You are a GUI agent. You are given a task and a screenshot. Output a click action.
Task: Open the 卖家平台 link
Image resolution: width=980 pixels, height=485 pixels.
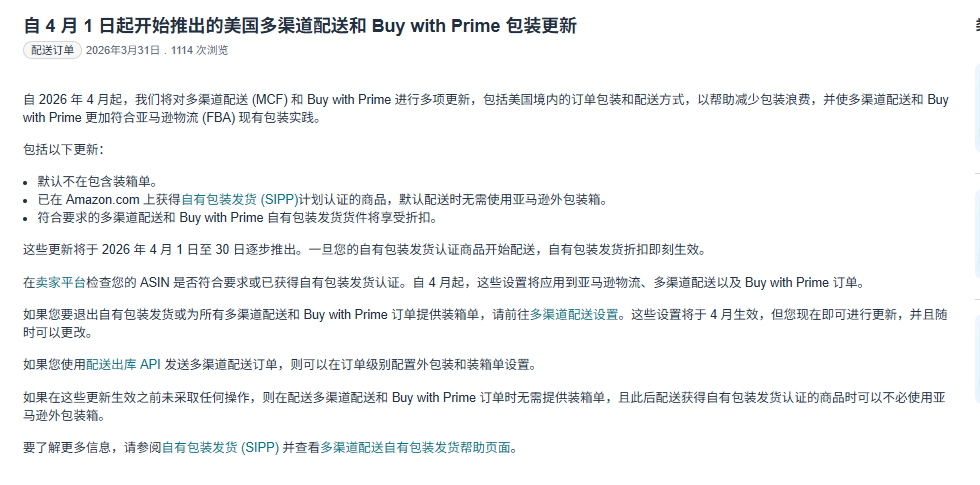(48, 282)
